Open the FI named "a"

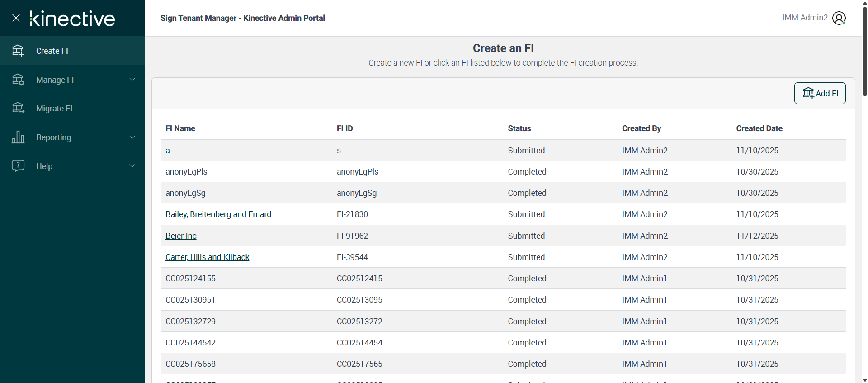click(x=168, y=151)
